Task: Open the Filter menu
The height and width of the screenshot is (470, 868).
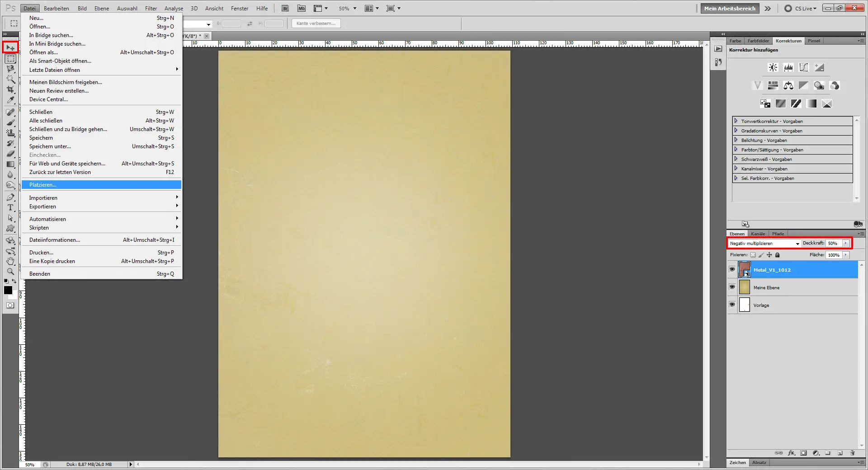Action: pos(151,8)
